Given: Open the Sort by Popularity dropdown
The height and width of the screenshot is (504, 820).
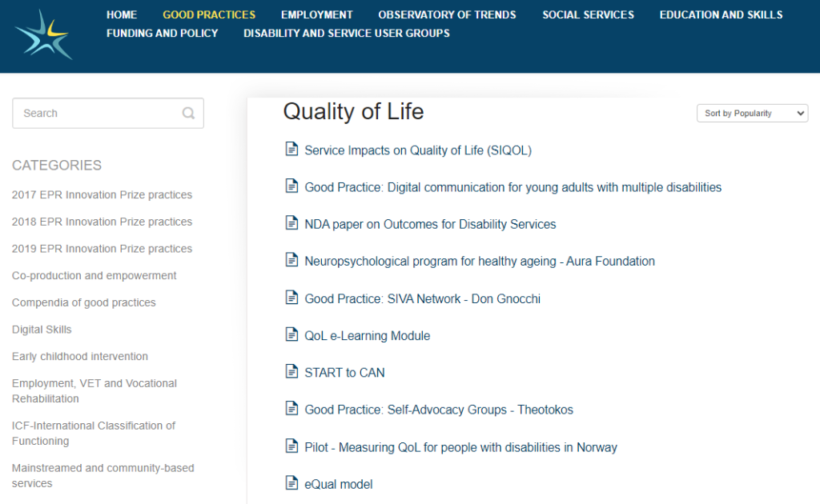Looking at the screenshot, I should pos(752,114).
